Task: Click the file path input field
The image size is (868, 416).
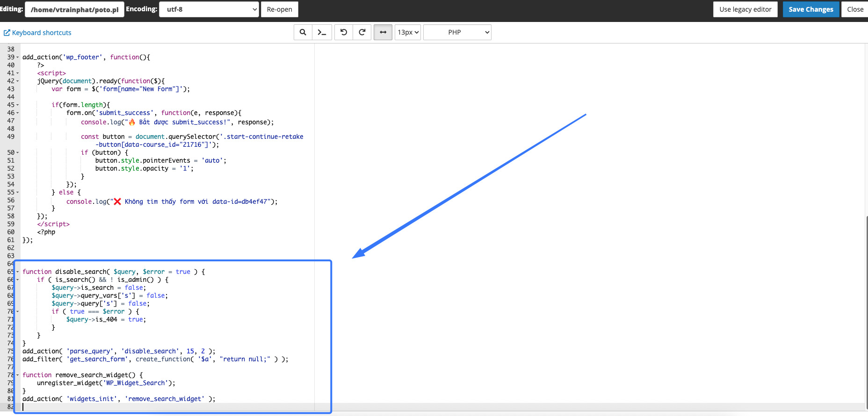Action: click(74, 9)
